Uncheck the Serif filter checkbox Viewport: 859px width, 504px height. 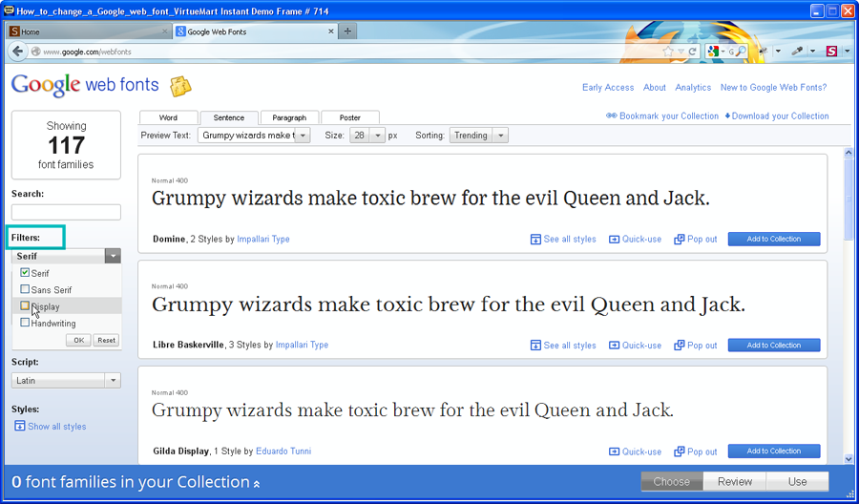(x=25, y=273)
